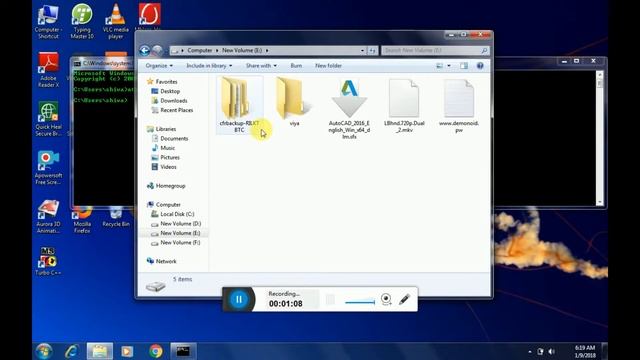Show the taskbar clock and date
The width and height of the screenshot is (640, 360).
click(585, 351)
